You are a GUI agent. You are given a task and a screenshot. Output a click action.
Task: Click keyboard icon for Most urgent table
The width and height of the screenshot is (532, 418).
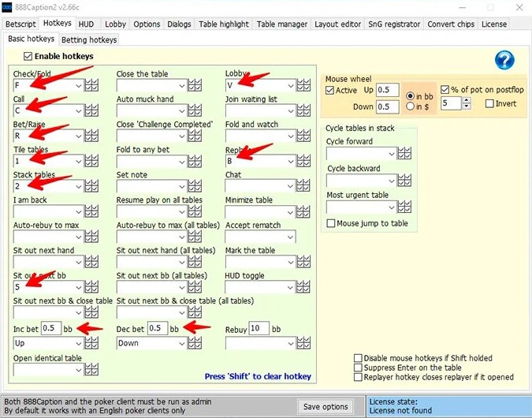pos(405,207)
